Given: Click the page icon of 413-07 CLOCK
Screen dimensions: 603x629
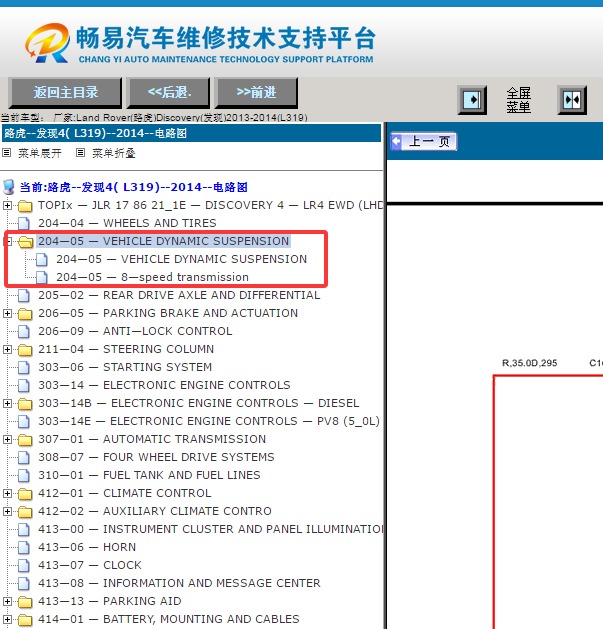Looking at the screenshot, I should (24, 566).
